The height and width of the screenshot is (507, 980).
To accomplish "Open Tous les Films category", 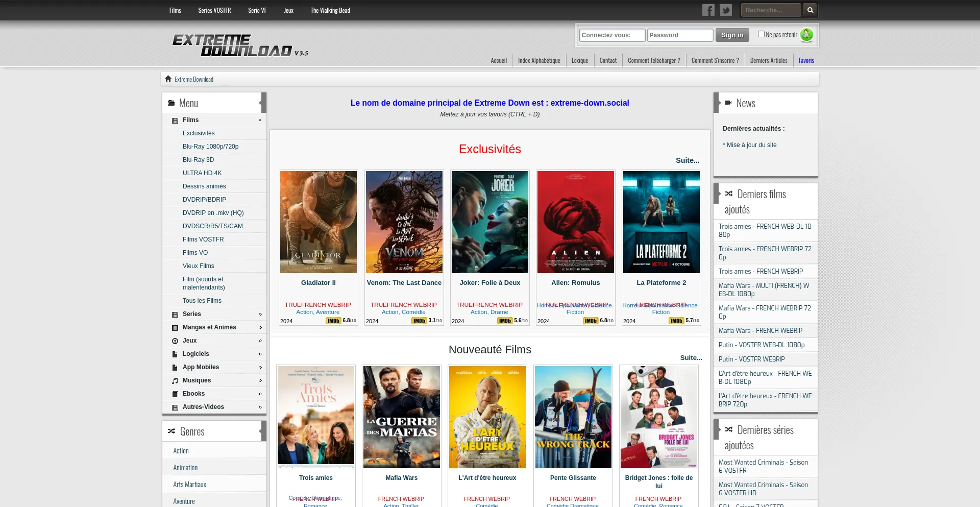I will click(202, 301).
